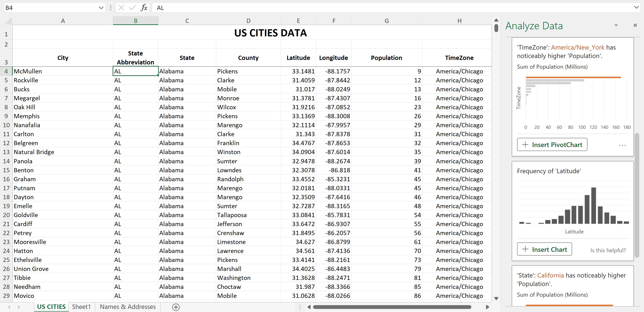644x312 pixels.
Task: Select the US CITIES sheet tab
Action: [x=51, y=307]
